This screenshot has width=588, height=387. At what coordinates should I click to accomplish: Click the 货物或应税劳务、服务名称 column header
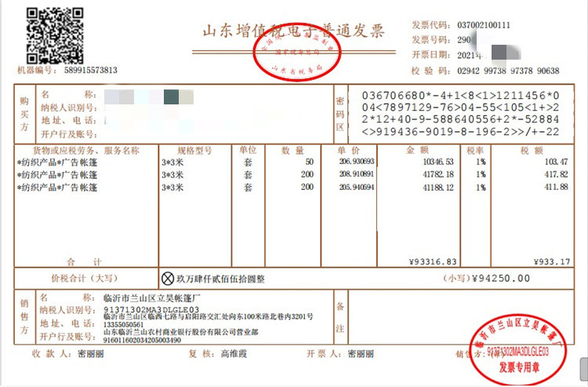(x=86, y=151)
